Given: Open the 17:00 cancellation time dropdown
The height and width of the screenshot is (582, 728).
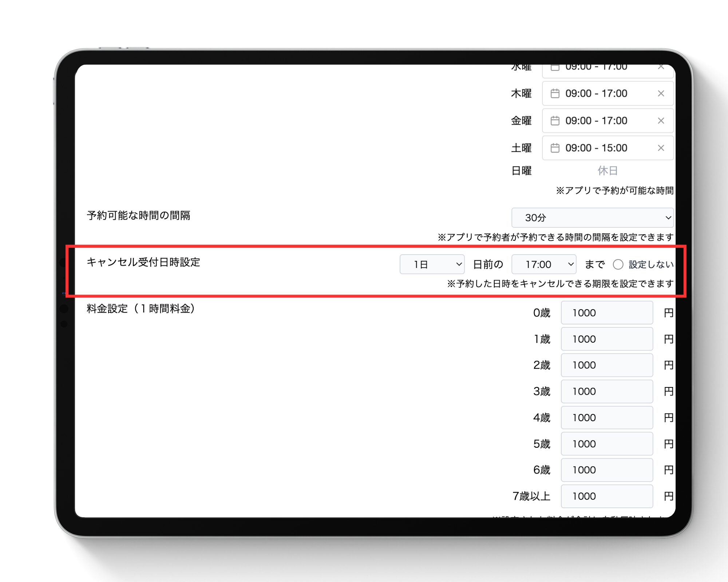Looking at the screenshot, I should click(543, 264).
